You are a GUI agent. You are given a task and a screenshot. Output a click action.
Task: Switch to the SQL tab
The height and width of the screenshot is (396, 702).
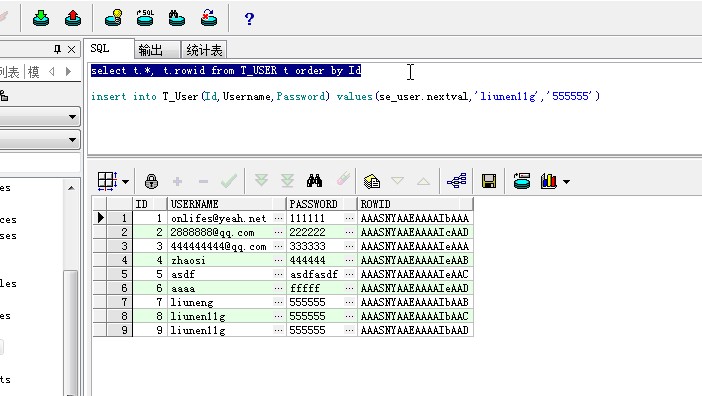coord(109,49)
